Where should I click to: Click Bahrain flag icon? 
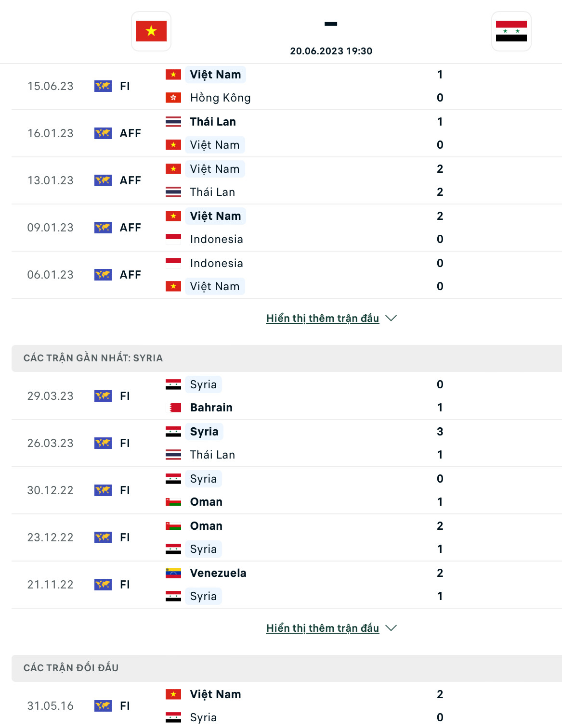coord(173,408)
